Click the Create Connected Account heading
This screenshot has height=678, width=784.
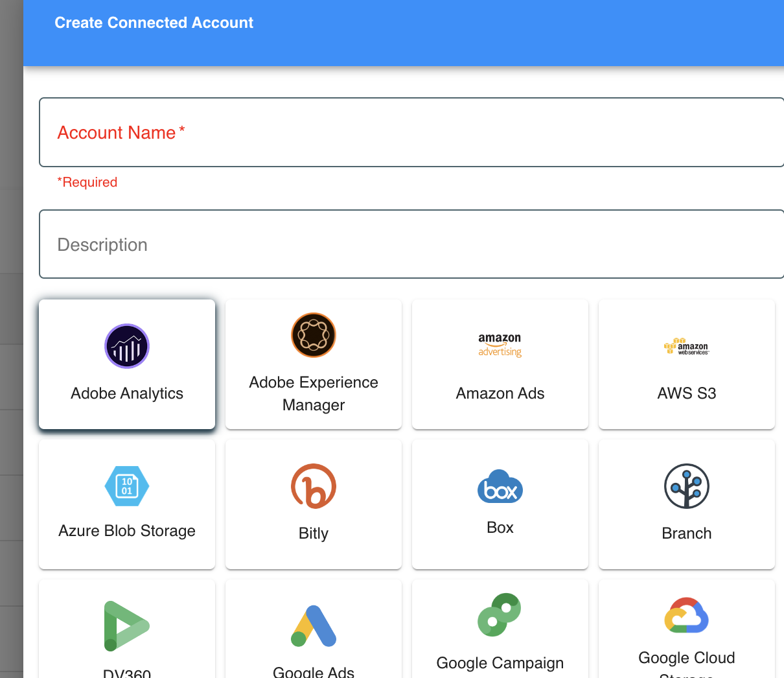coord(154,23)
